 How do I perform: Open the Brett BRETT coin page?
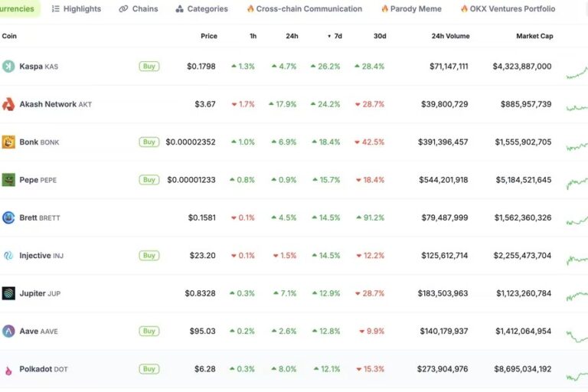click(40, 217)
